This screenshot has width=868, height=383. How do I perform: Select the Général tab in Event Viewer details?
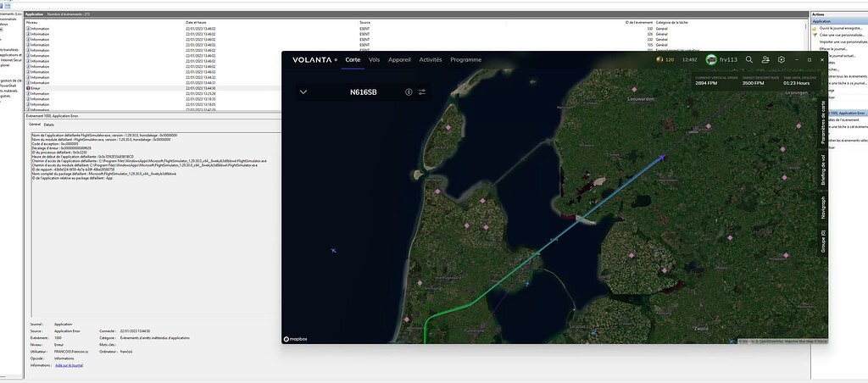click(34, 125)
